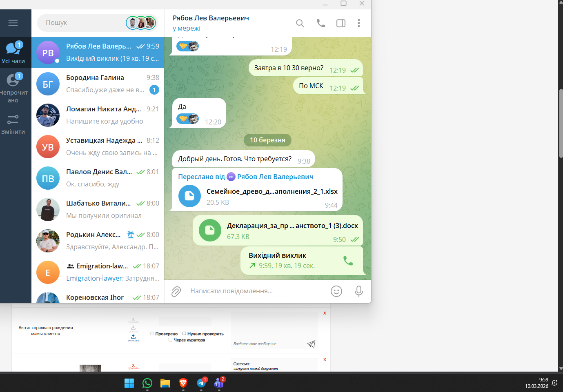
Task: Click the УВ avatar of Уставицкая
Action: click(48, 147)
